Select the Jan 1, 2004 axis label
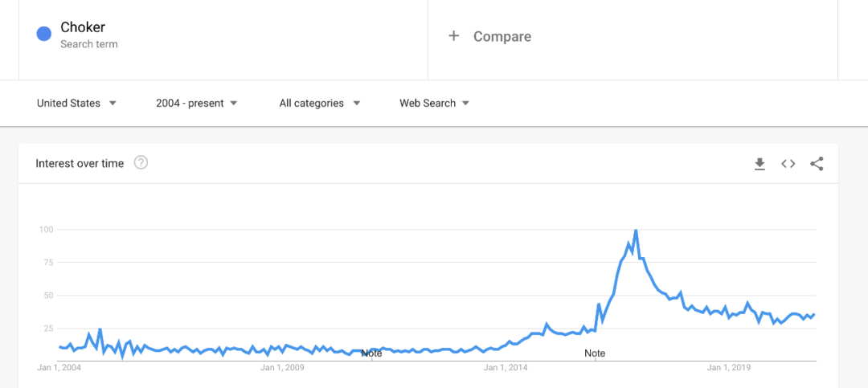The image size is (868, 388). [x=59, y=368]
